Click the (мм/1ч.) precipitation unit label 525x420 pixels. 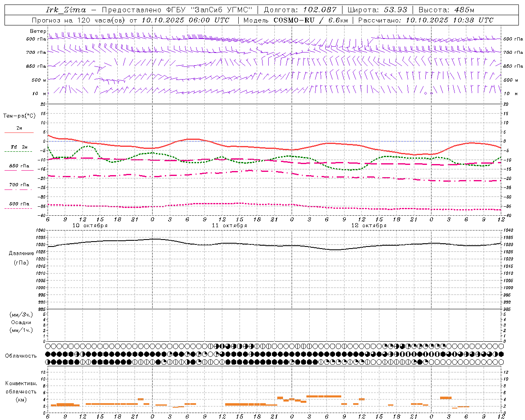[x=21, y=330]
